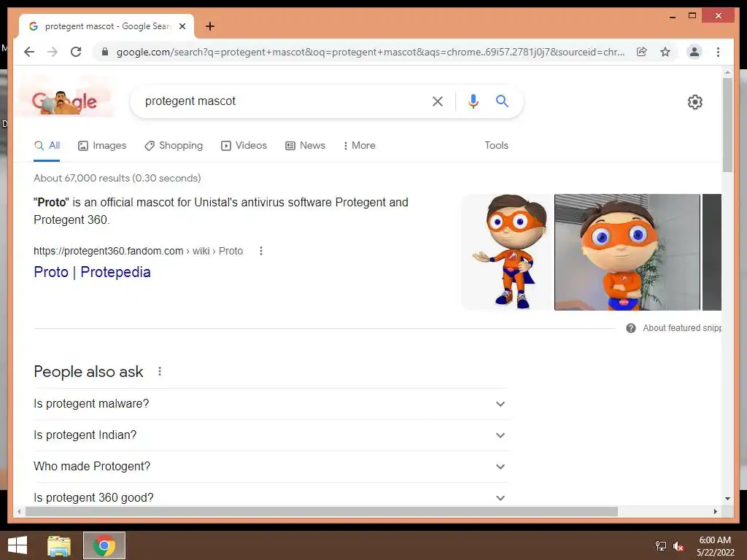Open the network tray icon
This screenshot has width=747, height=560.
pyautogui.click(x=660, y=546)
